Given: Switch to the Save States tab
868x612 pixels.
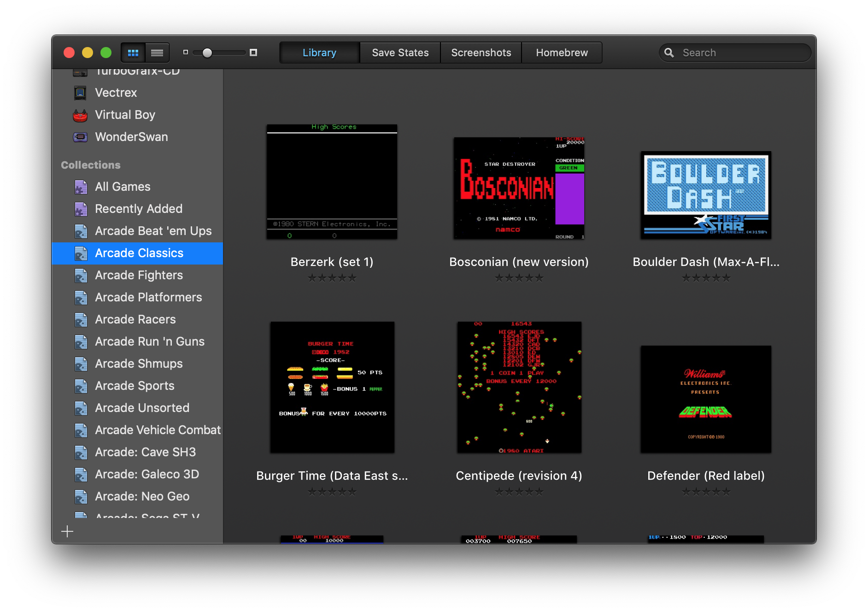Looking at the screenshot, I should click(399, 53).
